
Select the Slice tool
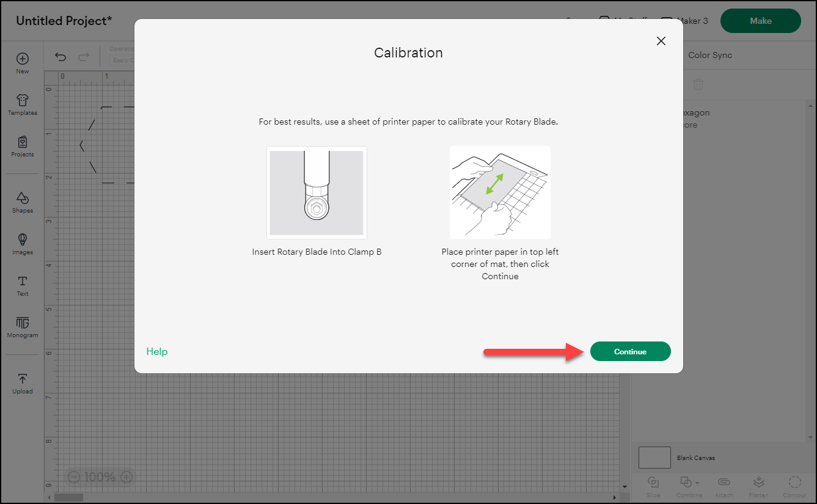[653, 484]
